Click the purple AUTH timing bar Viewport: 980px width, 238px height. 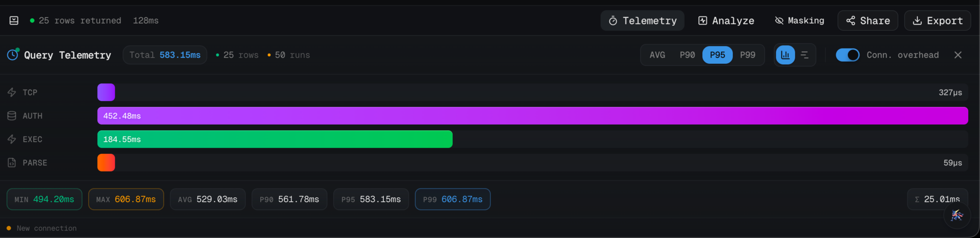point(532,116)
